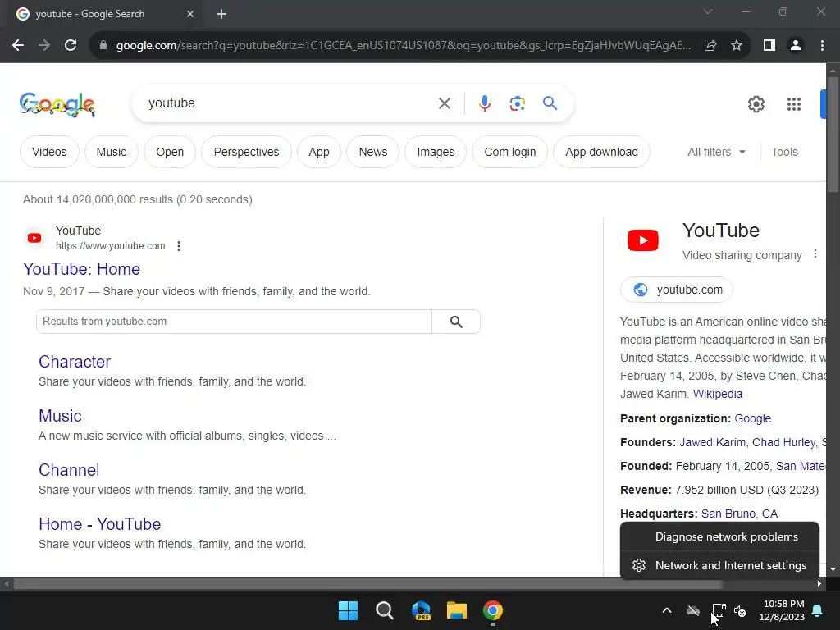Open Windows taskbar search
The width and height of the screenshot is (840, 630).
[385, 610]
